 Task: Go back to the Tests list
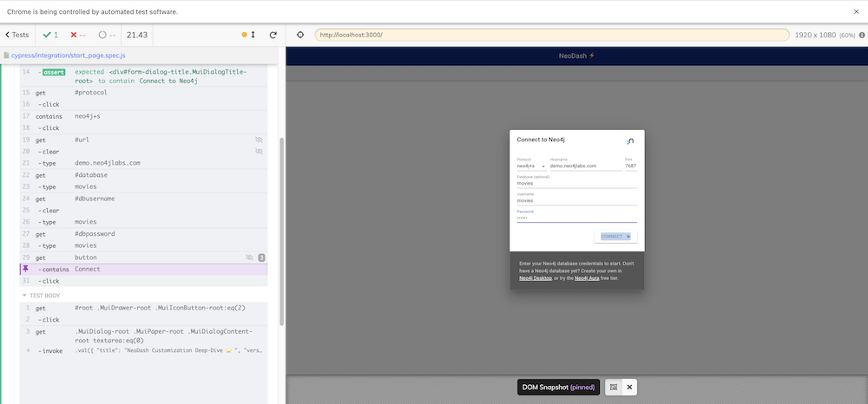(17, 35)
